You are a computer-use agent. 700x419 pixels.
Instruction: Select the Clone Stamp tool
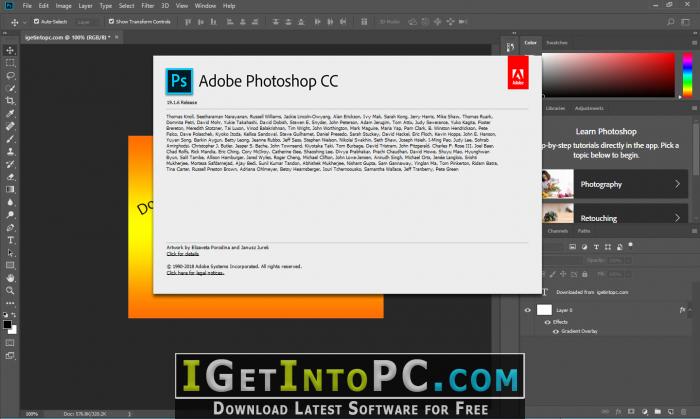click(10, 151)
